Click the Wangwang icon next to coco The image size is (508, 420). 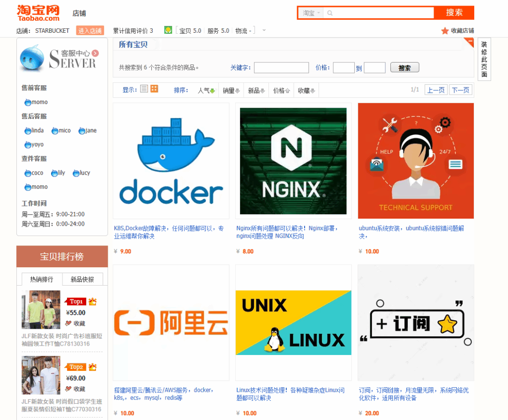pyautogui.click(x=28, y=173)
